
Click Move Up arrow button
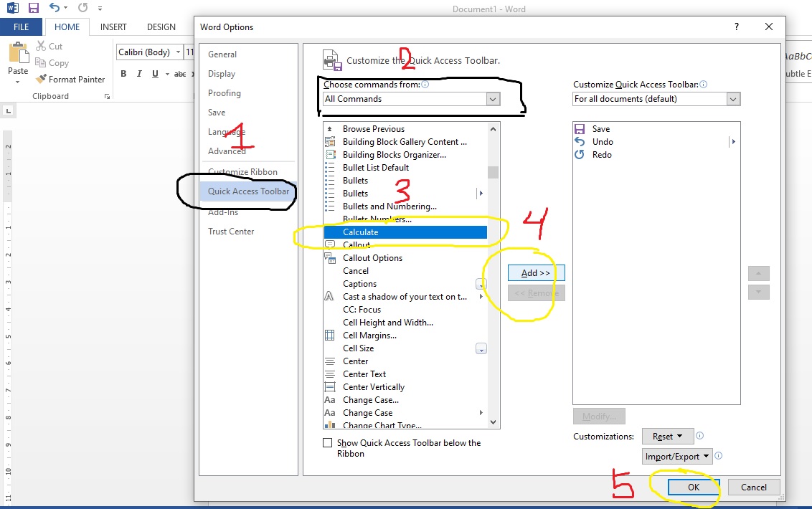(x=759, y=273)
